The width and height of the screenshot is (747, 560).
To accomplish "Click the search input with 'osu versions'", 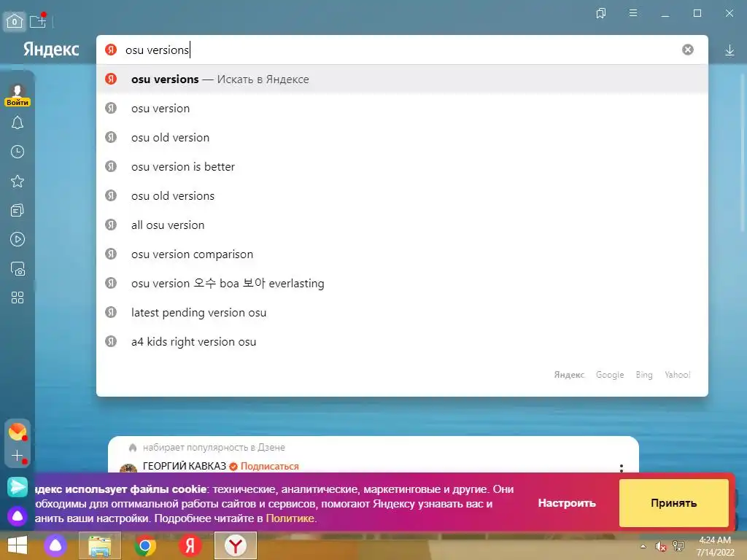I will click(400, 50).
